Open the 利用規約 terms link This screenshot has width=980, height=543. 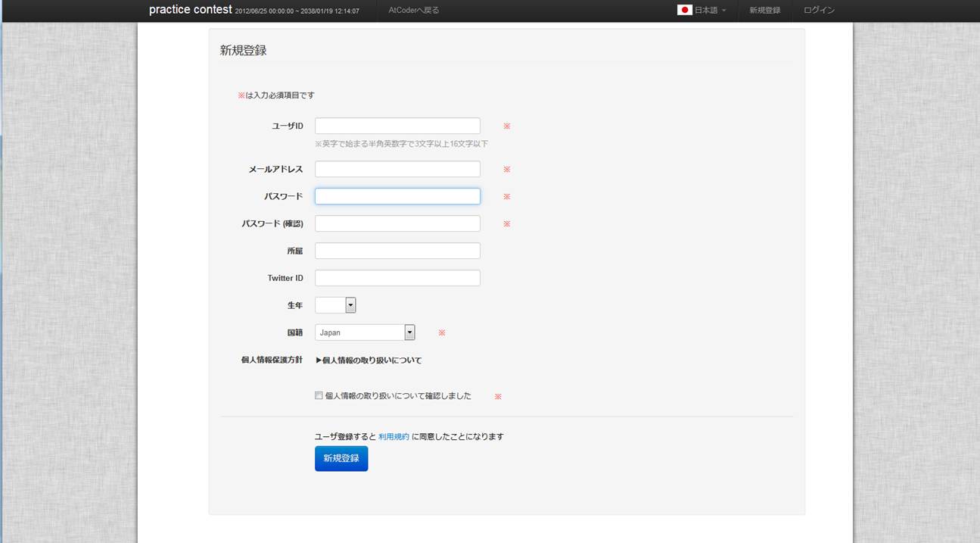tap(394, 437)
